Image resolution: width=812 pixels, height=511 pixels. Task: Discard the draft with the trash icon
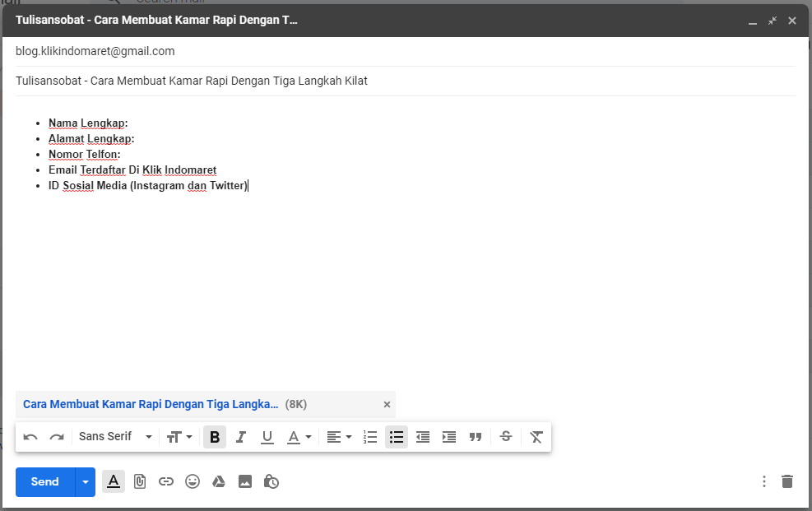tap(787, 481)
